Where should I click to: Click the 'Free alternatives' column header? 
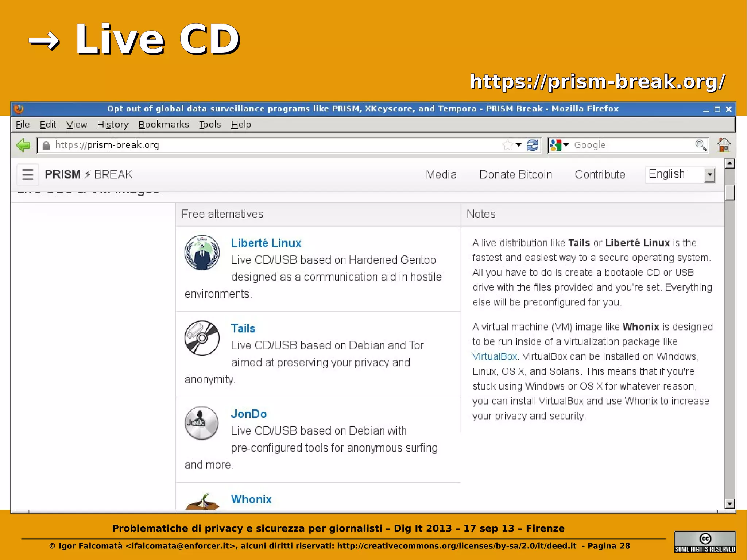coord(318,214)
